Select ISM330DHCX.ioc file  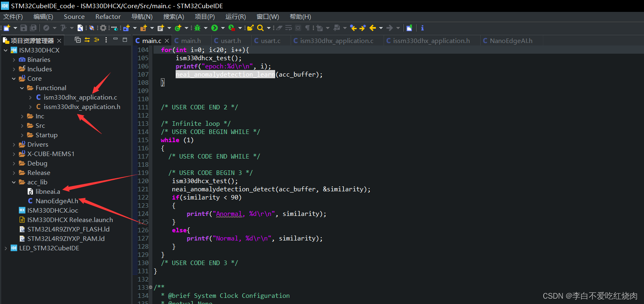pos(52,211)
